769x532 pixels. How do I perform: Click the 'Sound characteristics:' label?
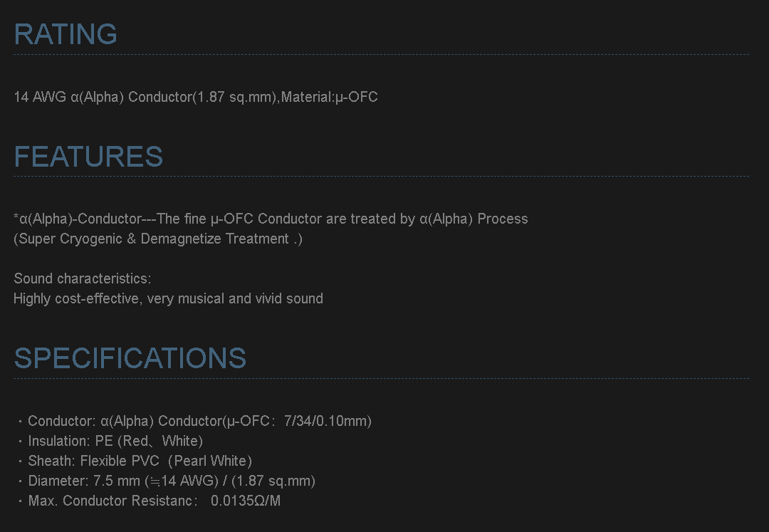point(83,278)
